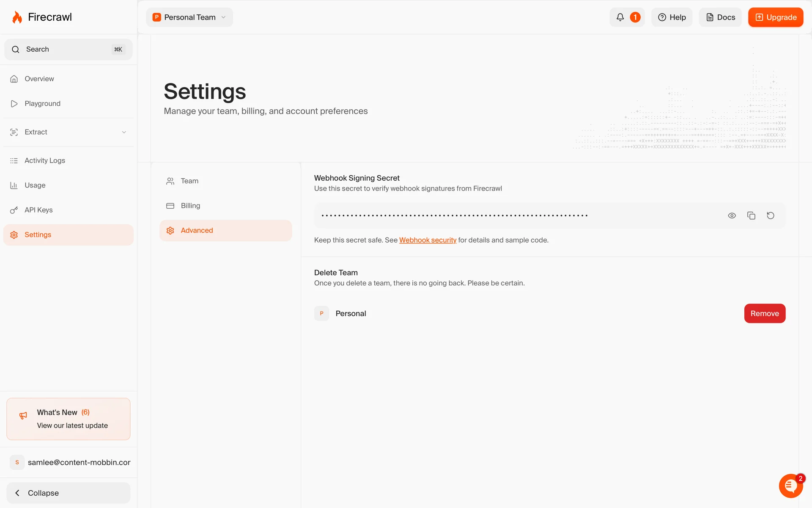
Task: Open the Personal Team dropdown
Action: pos(189,17)
